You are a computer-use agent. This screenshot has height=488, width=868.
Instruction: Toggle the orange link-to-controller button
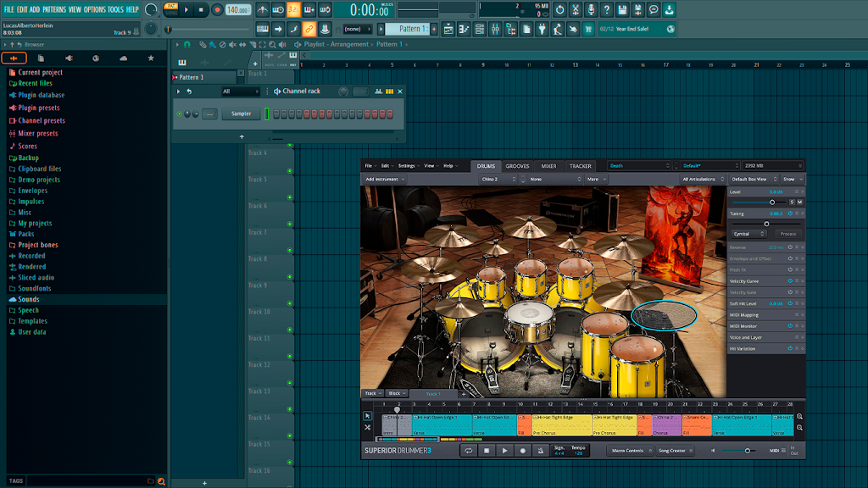pos(309,29)
